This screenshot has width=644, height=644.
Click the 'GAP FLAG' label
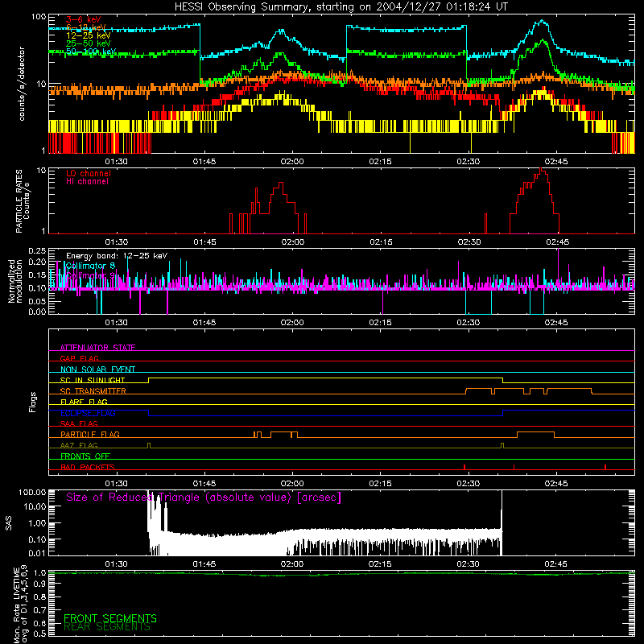(79, 358)
